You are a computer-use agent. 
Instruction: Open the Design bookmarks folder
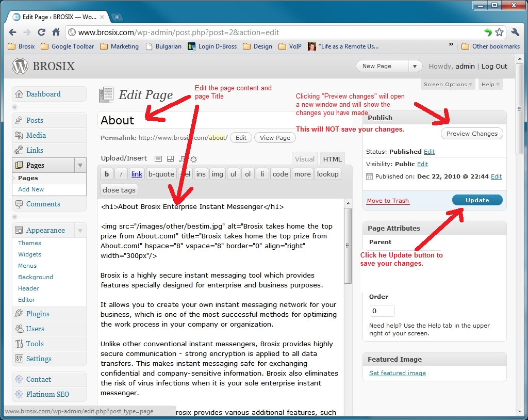pos(258,46)
